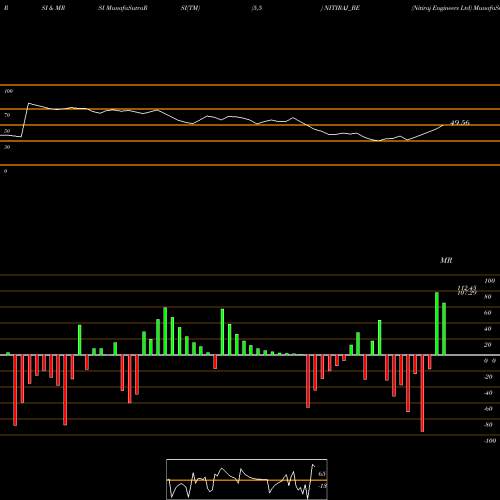The width and height of the screenshot is (500, 500).
Task: Select the 112.43 MR value label
Action: tap(467, 288)
